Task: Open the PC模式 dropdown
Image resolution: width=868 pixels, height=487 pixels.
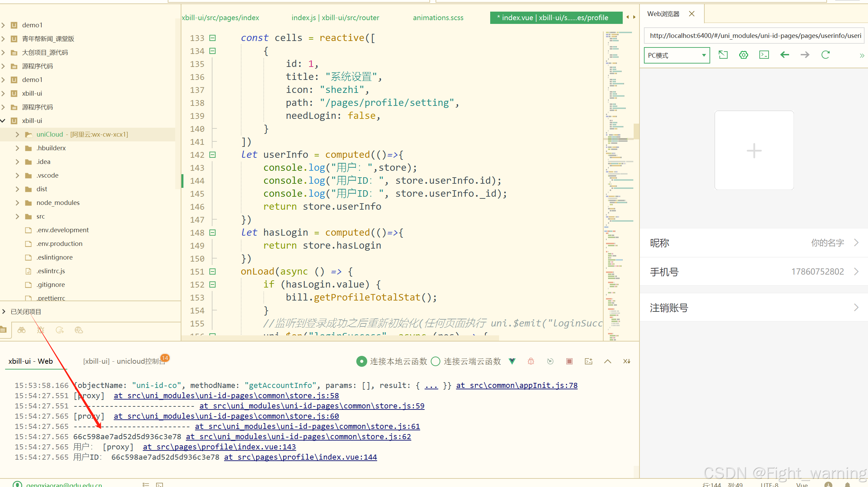Action: [676, 55]
